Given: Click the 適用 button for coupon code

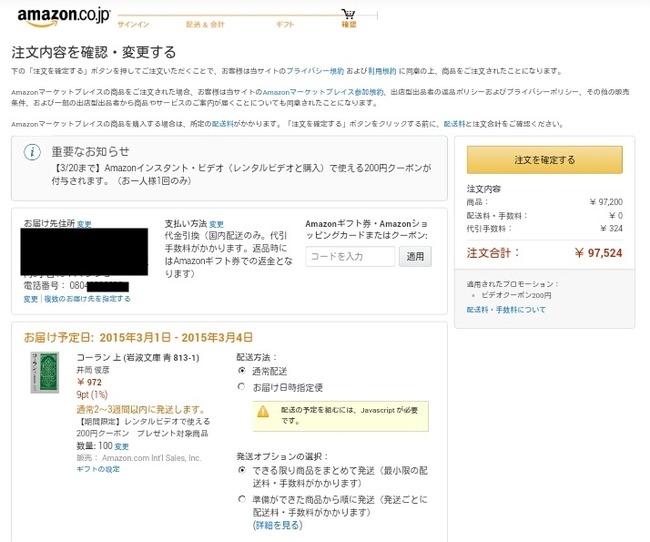Looking at the screenshot, I should point(415,256).
